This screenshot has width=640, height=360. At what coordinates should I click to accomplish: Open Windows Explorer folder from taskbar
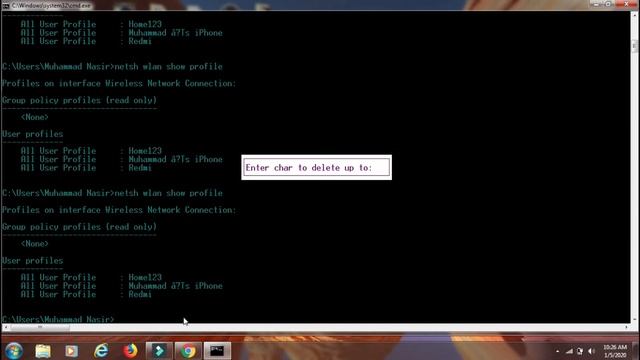pyautogui.click(x=43, y=351)
